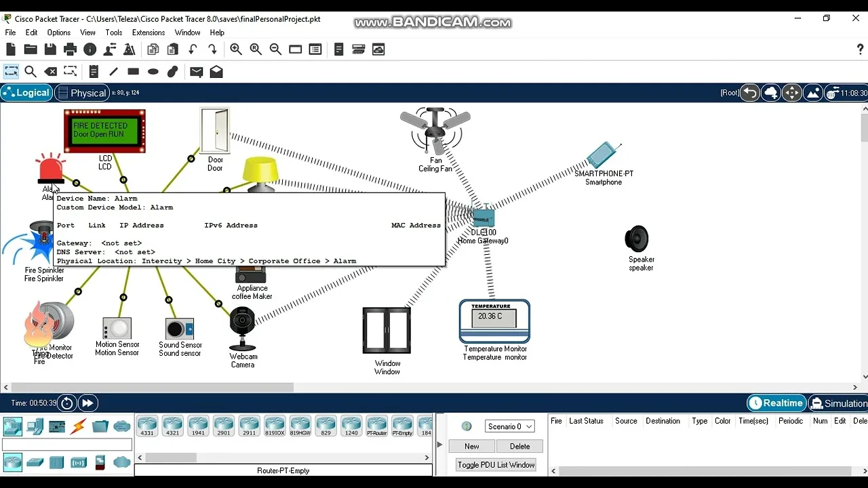Viewport: 868px width, 488px height.
Task: Click the Power Cycle Devices icon
Action: (x=66, y=403)
